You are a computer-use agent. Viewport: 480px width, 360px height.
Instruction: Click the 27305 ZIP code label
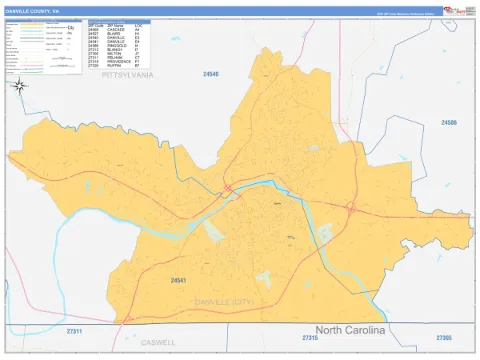click(444, 338)
